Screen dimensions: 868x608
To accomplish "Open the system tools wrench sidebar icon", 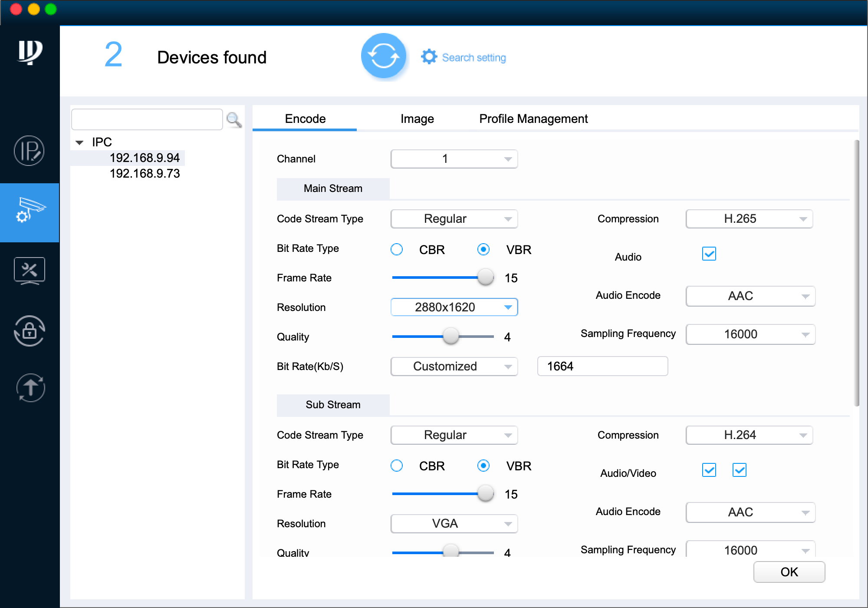I will pyautogui.click(x=30, y=271).
